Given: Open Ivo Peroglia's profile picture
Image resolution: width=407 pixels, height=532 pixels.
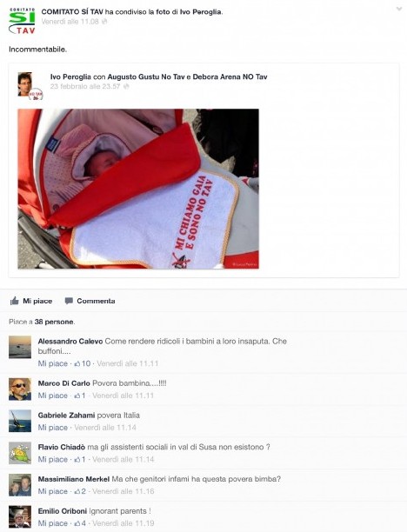Looking at the screenshot, I should point(25,83).
